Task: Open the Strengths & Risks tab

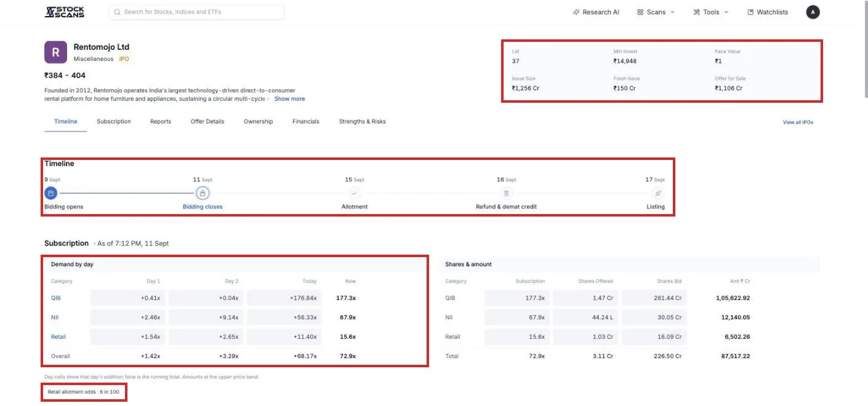Action: click(x=363, y=121)
